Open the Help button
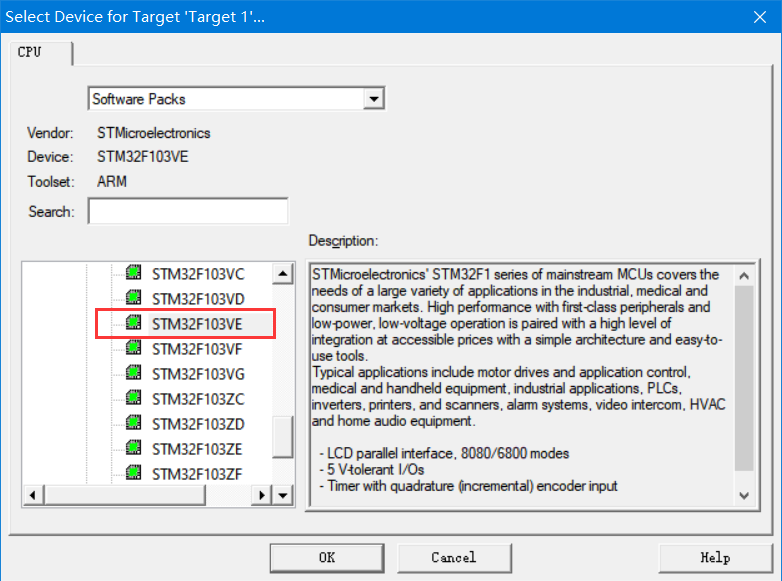This screenshot has height=581, width=782. [715, 558]
